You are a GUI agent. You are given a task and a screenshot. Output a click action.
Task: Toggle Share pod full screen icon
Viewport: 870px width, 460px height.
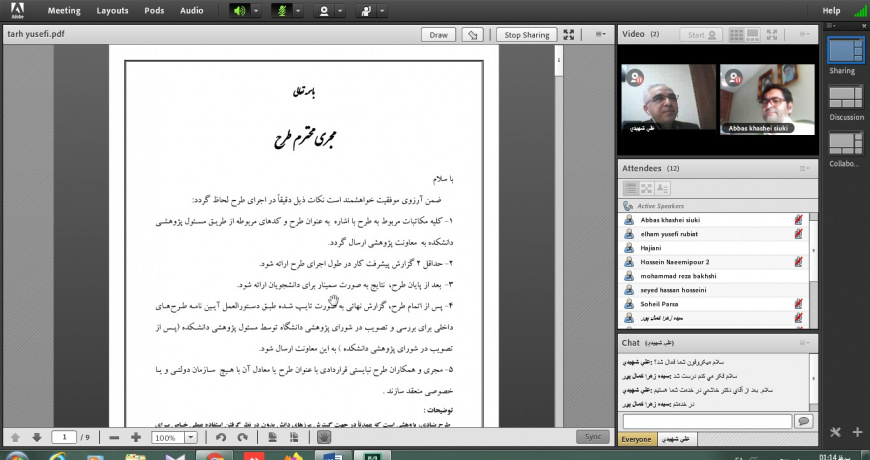coord(569,34)
